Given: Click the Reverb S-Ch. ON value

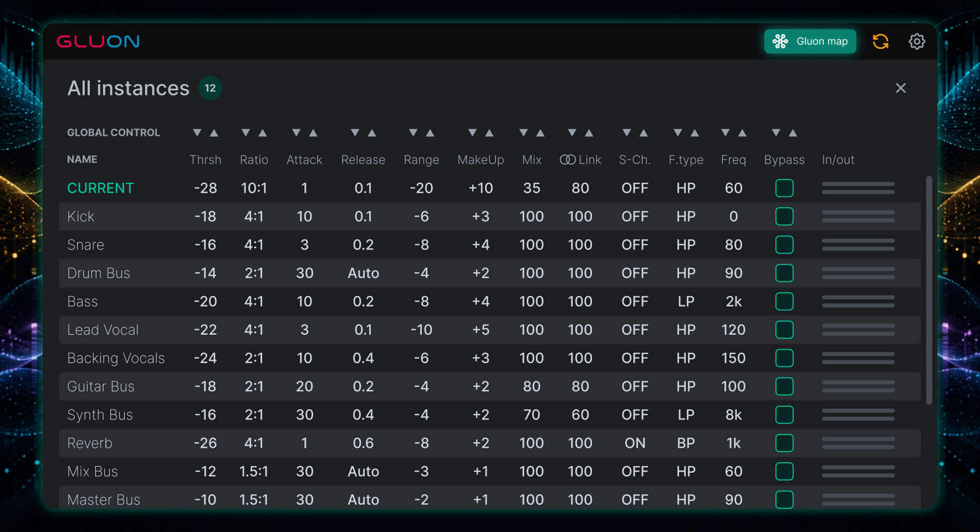Looking at the screenshot, I should (635, 443).
